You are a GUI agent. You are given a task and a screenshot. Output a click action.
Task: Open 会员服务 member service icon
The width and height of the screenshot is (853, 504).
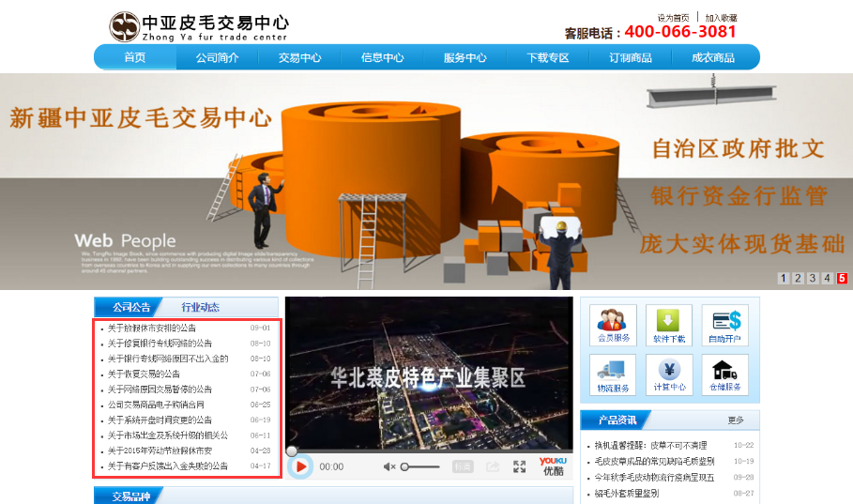614,325
